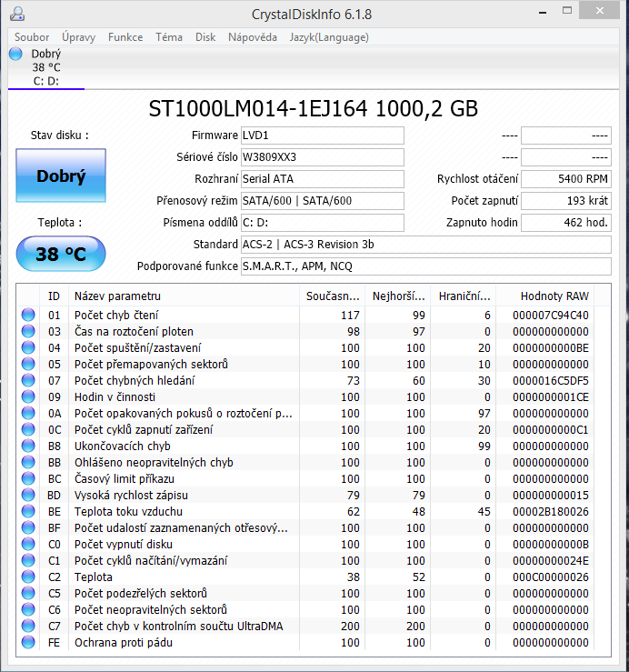Click the transfer mode field SATA/600
The height and width of the screenshot is (672, 629).
click(322, 201)
